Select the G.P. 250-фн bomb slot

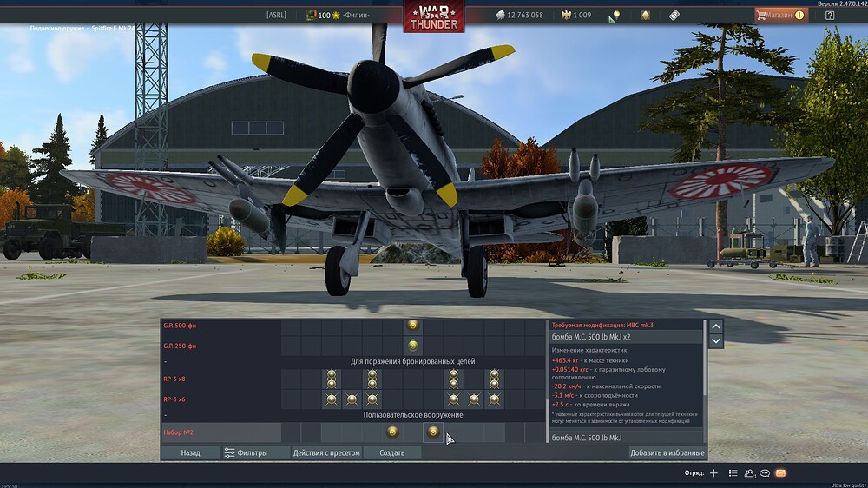[412, 346]
